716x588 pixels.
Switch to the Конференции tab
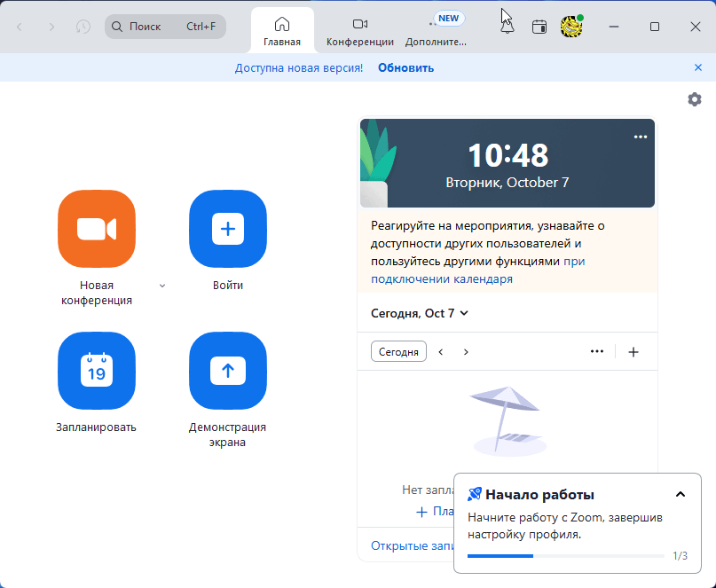(x=359, y=31)
